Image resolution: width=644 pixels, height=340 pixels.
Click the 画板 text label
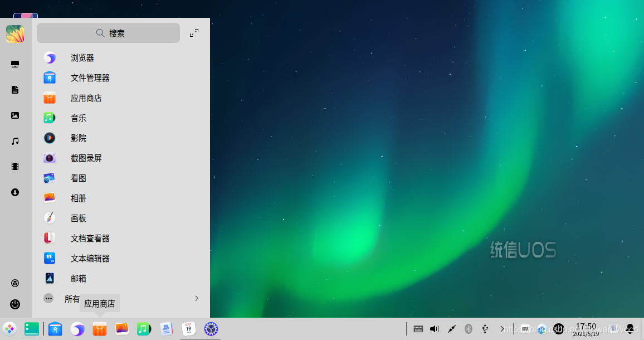click(x=79, y=218)
